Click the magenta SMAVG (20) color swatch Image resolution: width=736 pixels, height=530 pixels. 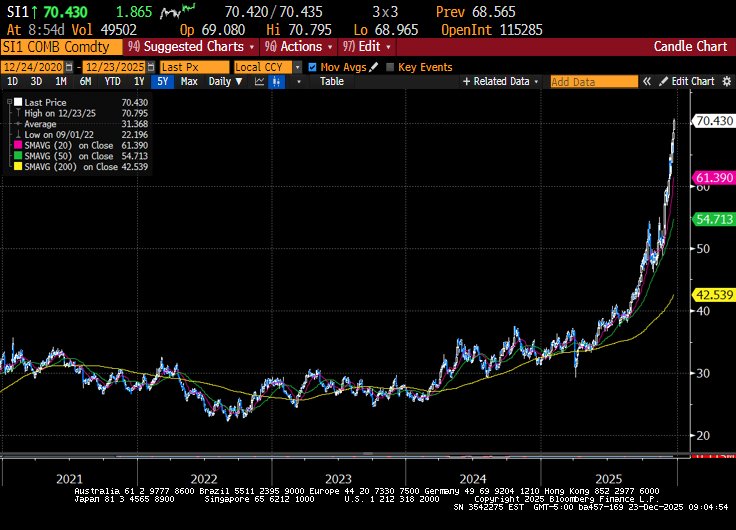[18, 145]
